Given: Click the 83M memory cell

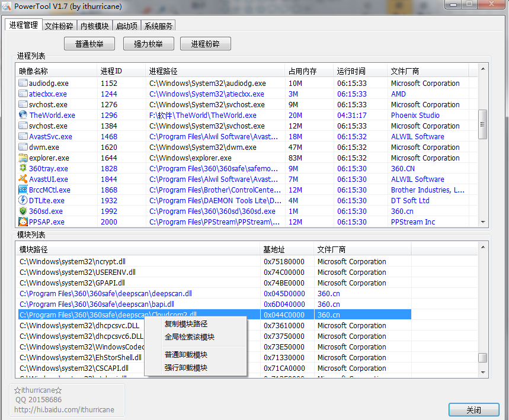Looking at the screenshot, I should coord(296,158).
